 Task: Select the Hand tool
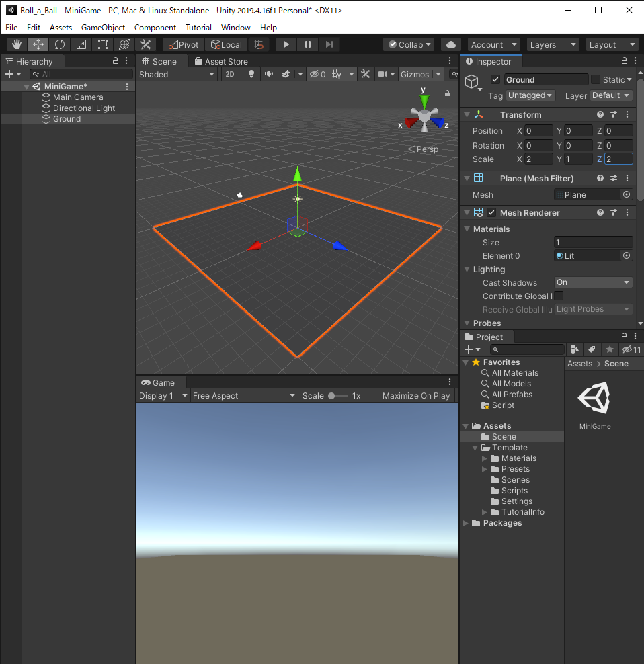pyautogui.click(x=17, y=44)
